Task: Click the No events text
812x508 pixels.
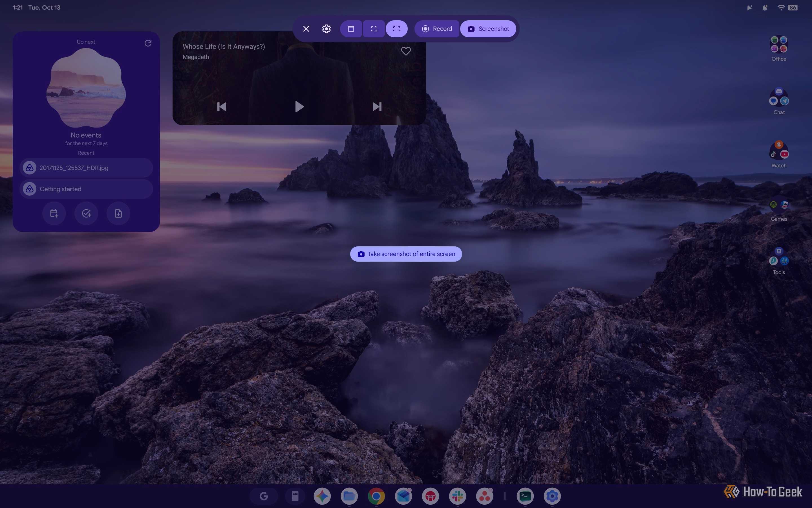Action: coord(86,135)
